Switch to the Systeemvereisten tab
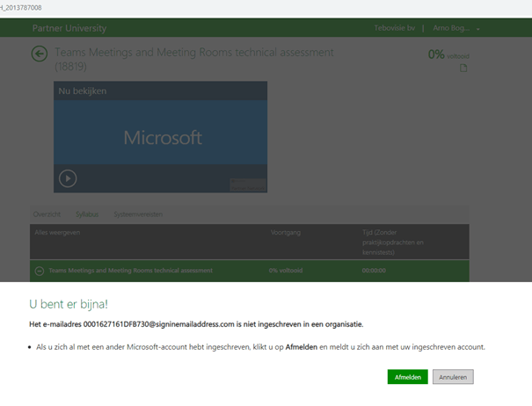This screenshot has width=532, height=406. tap(138, 214)
